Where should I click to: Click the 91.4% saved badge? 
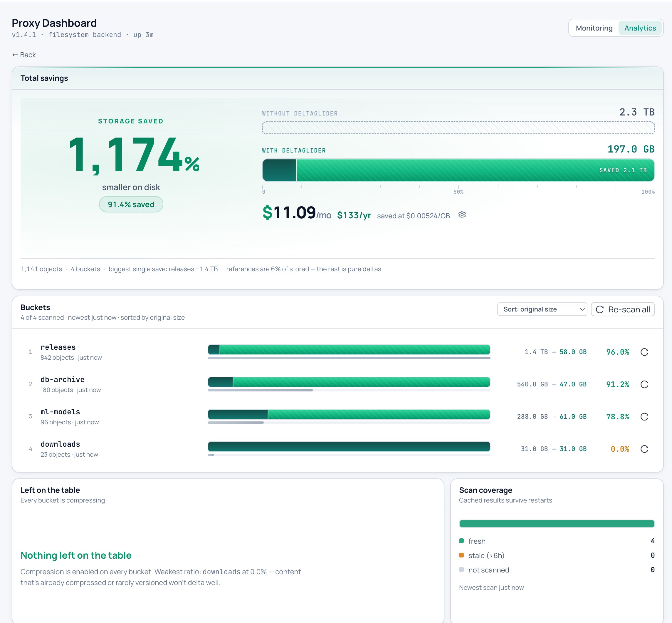click(131, 204)
